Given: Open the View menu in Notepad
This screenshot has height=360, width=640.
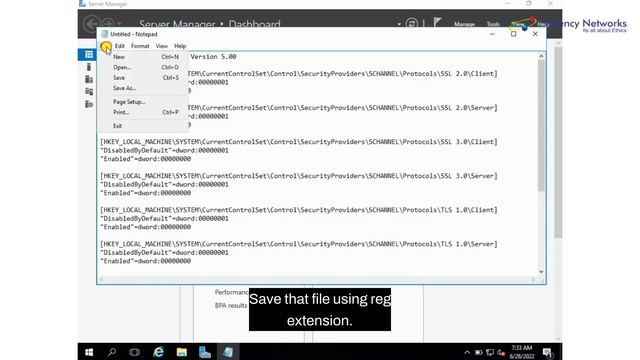Looking at the screenshot, I should coord(162,46).
